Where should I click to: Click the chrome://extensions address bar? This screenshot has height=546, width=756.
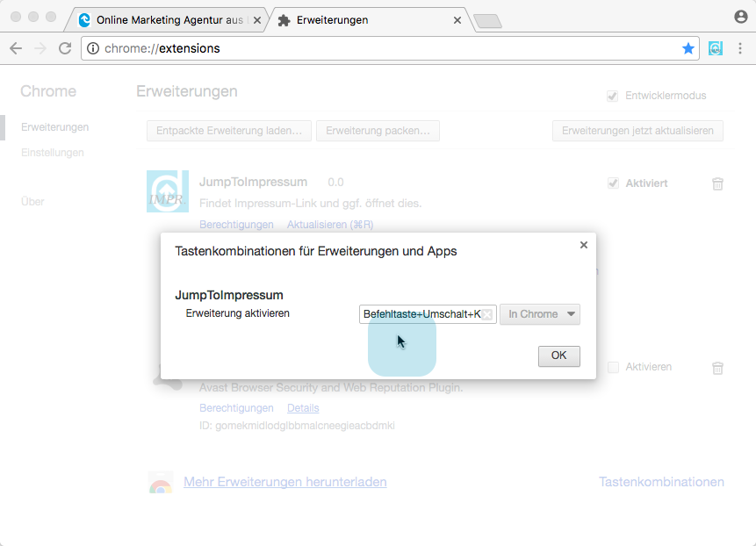point(378,48)
